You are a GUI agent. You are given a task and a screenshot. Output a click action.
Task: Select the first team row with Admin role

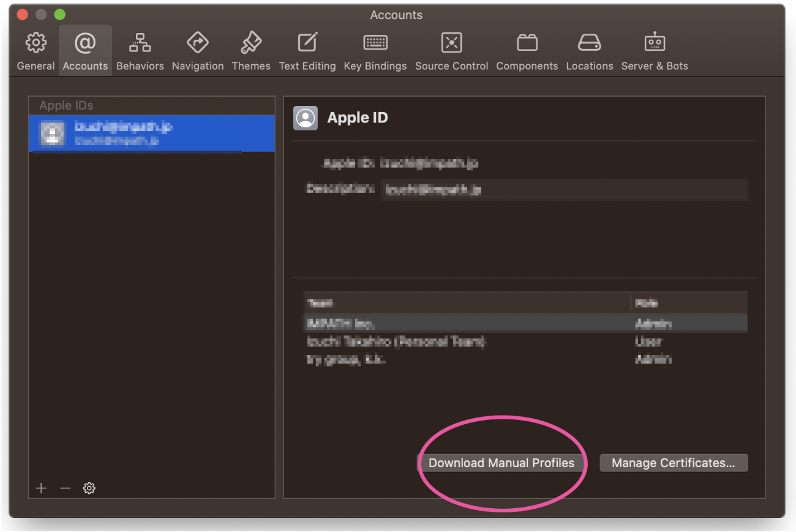525,323
